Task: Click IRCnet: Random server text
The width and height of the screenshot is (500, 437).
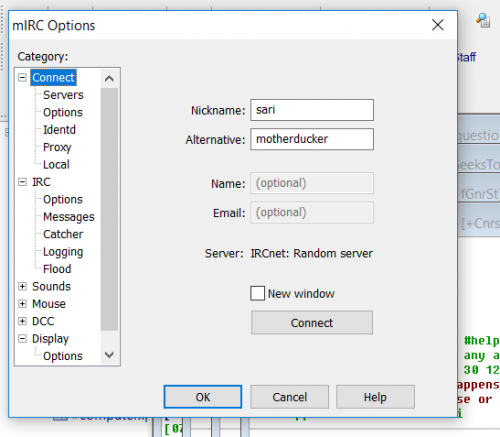Action: click(312, 254)
